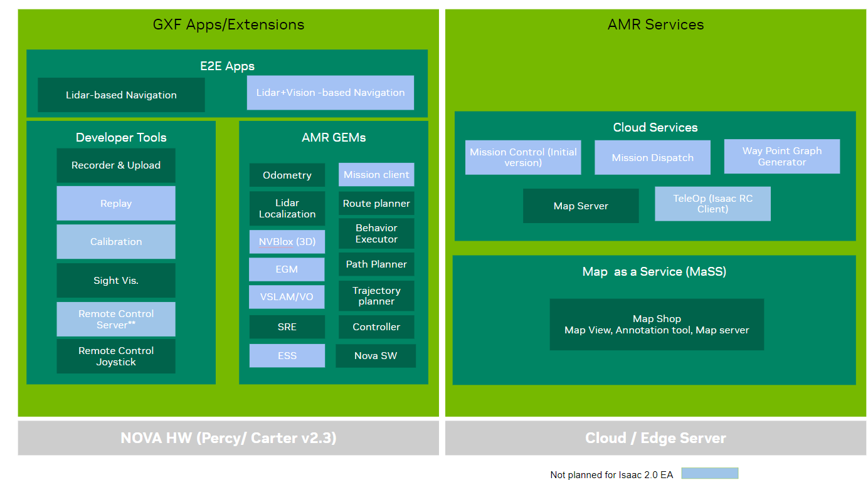Select the Remote Control Server box
The width and height of the screenshot is (868, 480).
pos(116,320)
